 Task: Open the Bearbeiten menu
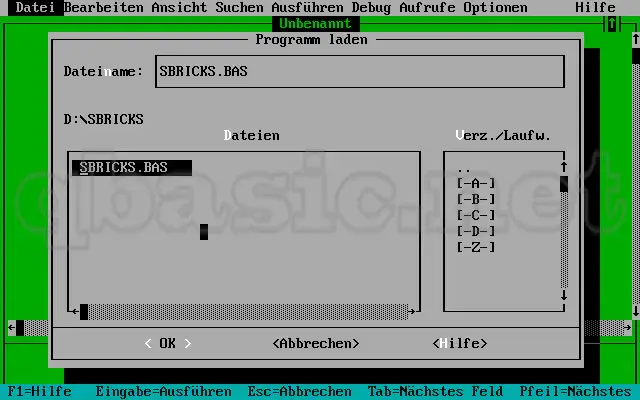[104, 7]
